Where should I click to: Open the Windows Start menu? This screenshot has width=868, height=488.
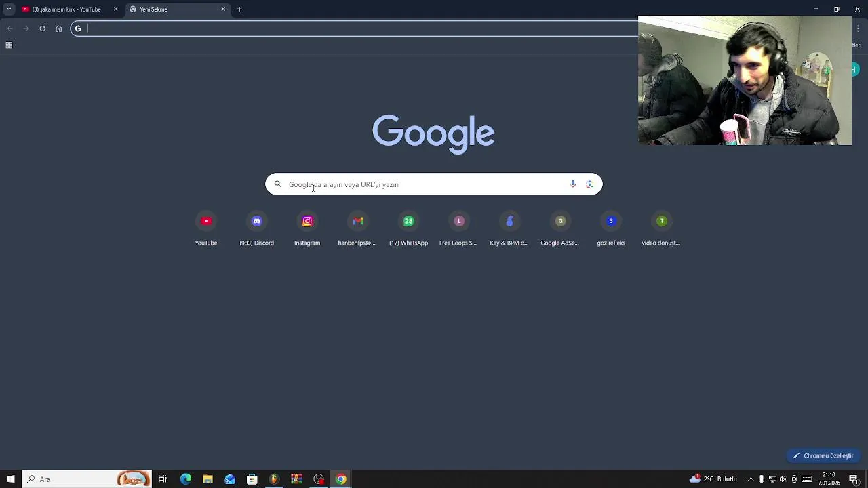[x=11, y=479]
